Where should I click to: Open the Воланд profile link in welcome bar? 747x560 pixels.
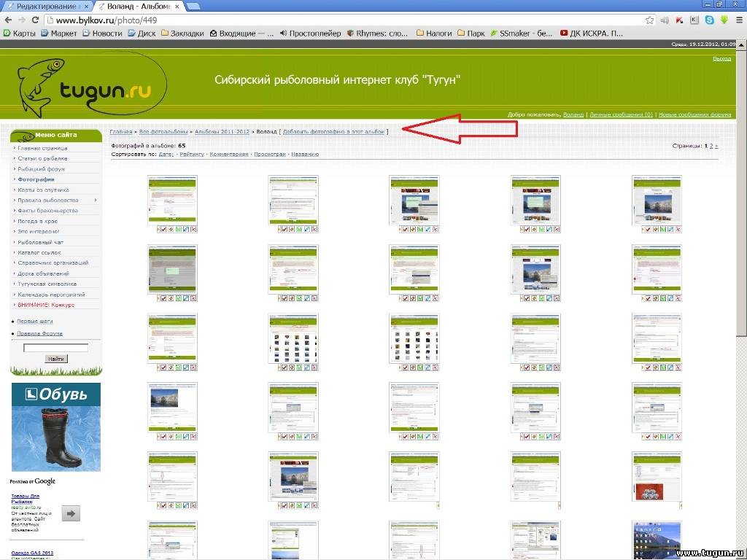tap(573, 114)
